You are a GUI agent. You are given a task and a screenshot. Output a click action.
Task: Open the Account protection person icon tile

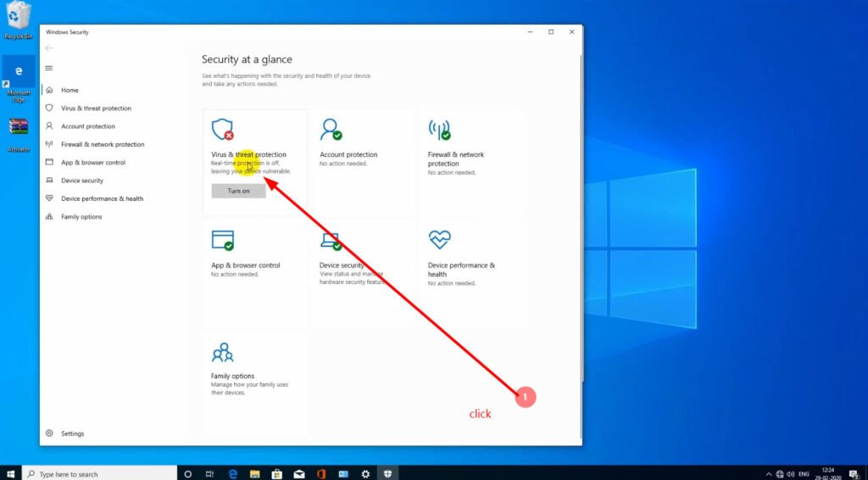[x=331, y=129]
